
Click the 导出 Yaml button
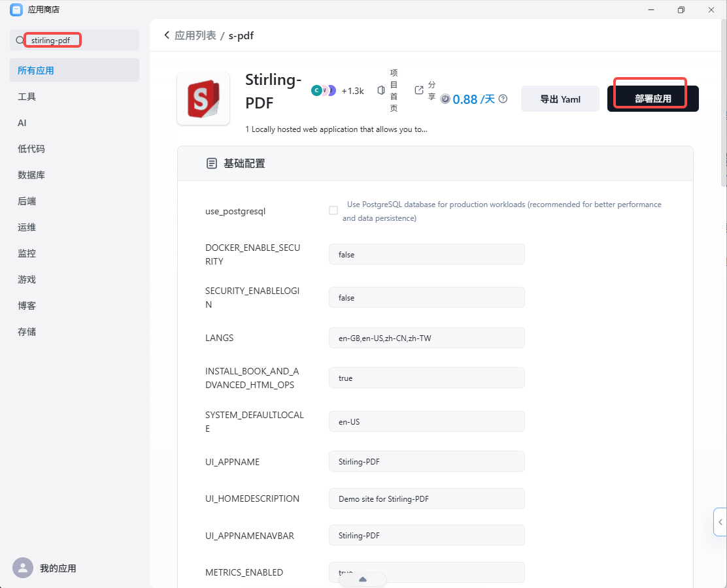(x=560, y=99)
